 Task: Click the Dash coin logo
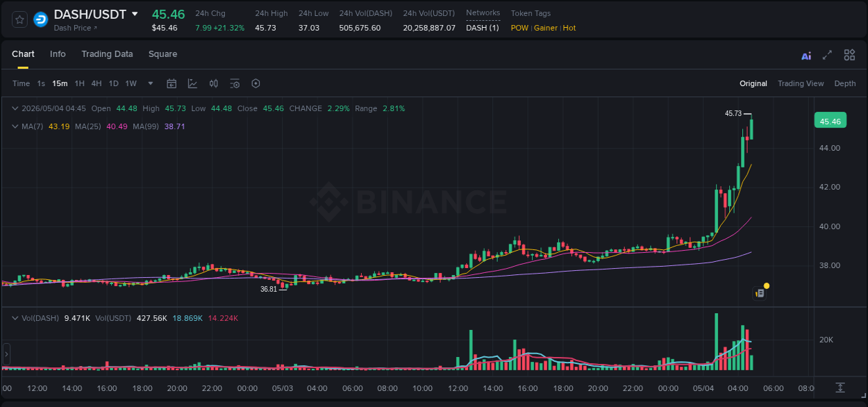click(x=41, y=19)
